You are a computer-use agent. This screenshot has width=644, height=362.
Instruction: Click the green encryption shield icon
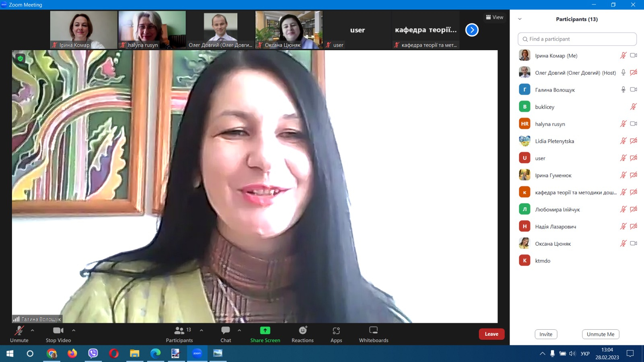20,59
